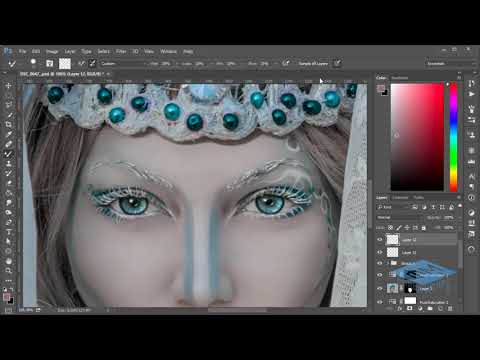Open the Image menu
Image resolution: width=480 pixels, height=360 pixels.
tap(52, 51)
